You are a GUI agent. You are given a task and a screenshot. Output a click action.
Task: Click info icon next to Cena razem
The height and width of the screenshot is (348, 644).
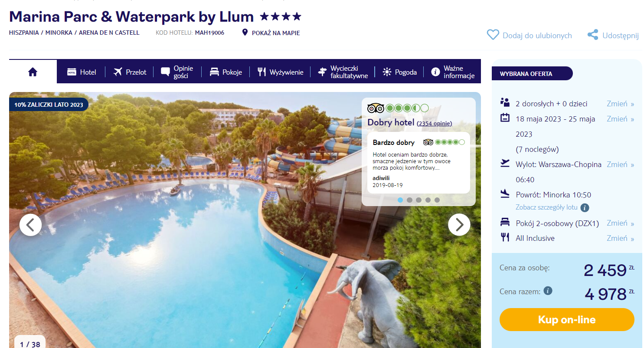coord(548,291)
